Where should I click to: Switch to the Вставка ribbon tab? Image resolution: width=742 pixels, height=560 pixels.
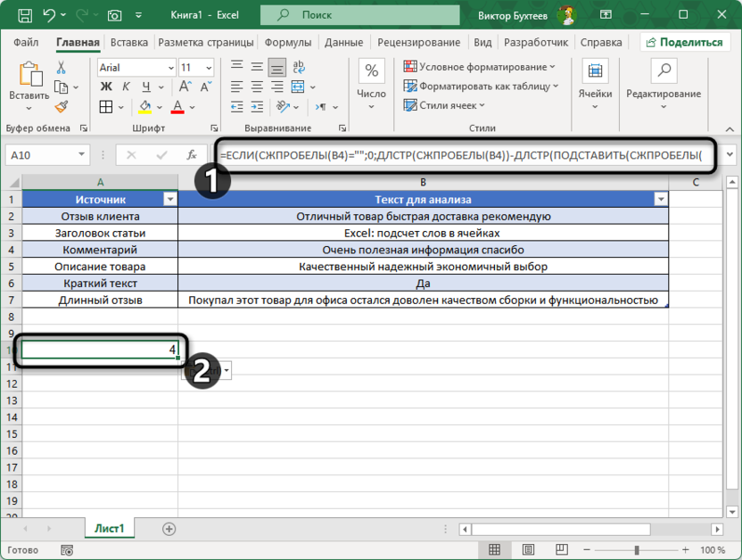129,42
